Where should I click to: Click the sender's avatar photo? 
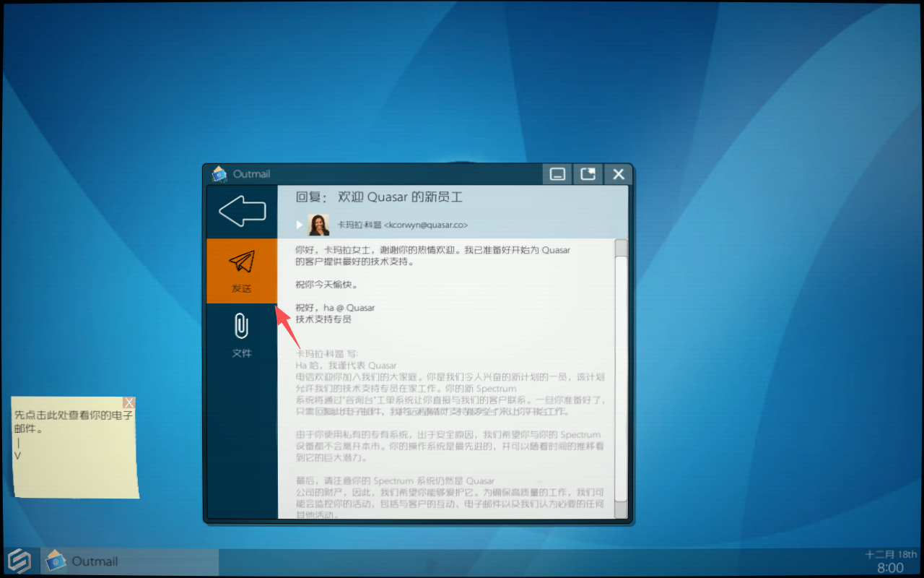[319, 225]
